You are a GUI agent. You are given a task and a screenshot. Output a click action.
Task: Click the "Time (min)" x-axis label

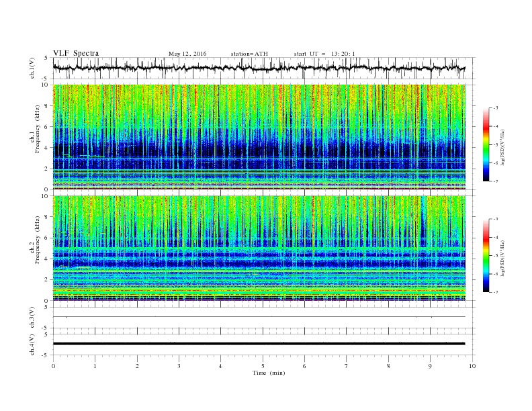(269, 373)
